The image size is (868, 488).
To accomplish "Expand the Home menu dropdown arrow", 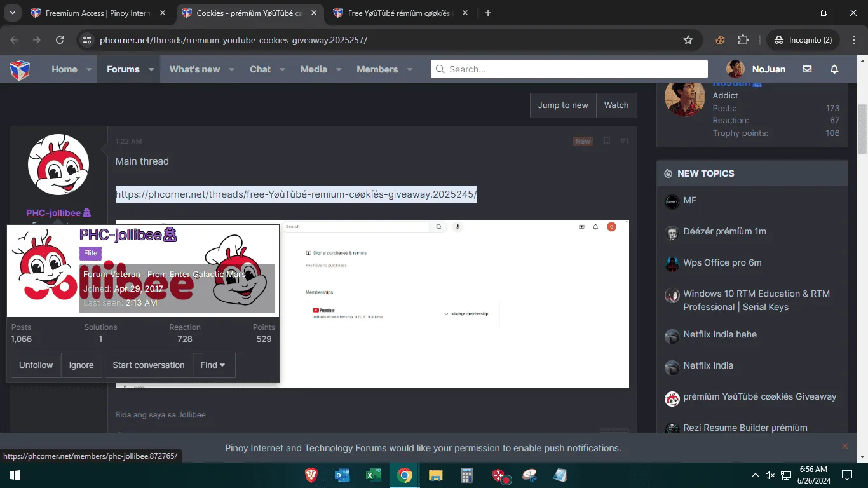I will (x=89, y=69).
